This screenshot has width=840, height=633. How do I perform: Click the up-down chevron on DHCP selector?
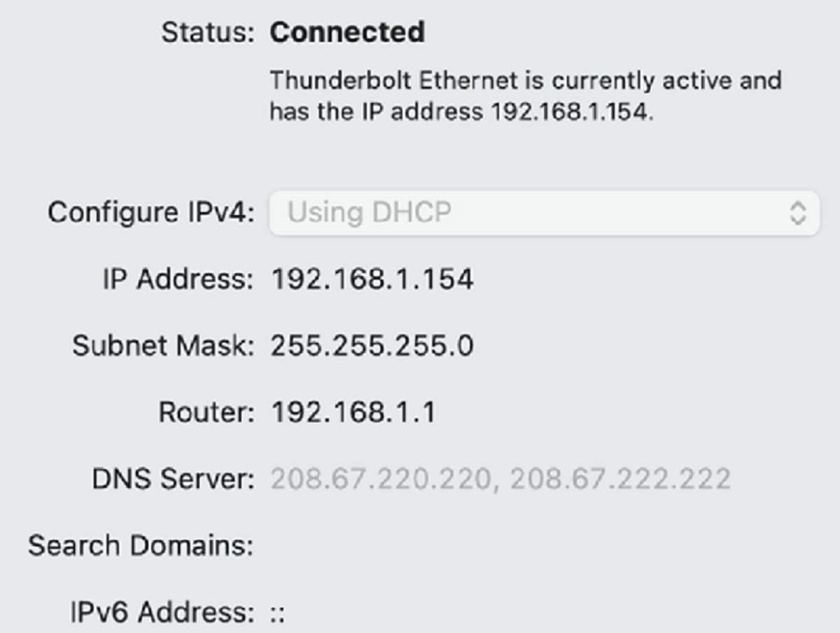799,212
